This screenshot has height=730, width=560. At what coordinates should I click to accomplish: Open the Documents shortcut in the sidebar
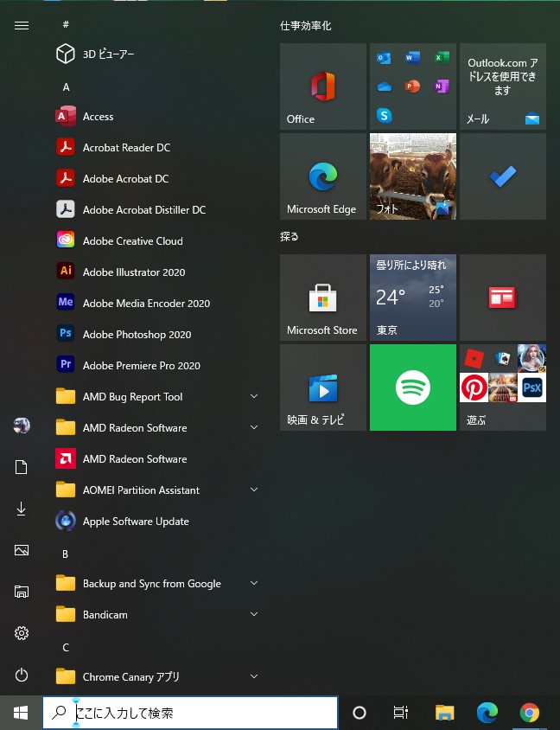pos(22,467)
